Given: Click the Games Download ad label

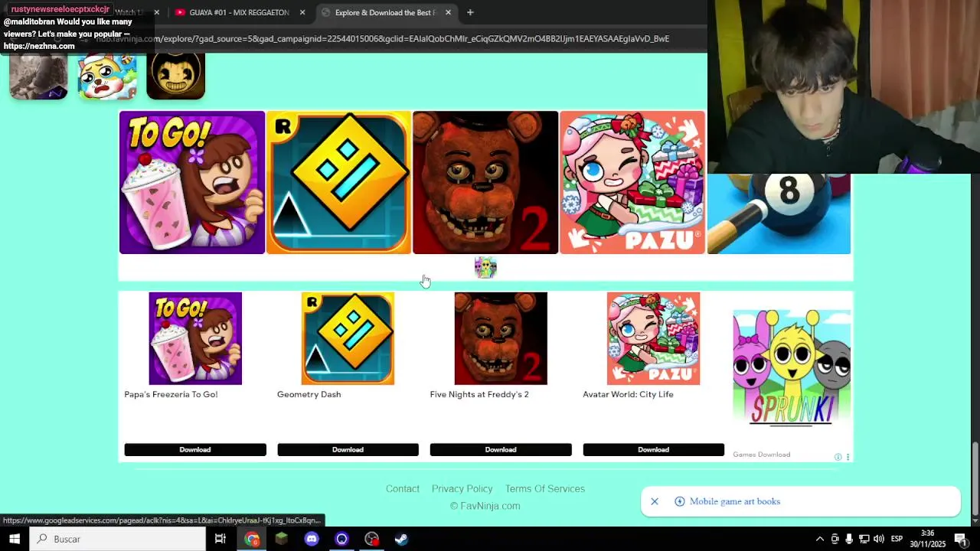Looking at the screenshot, I should (761, 455).
